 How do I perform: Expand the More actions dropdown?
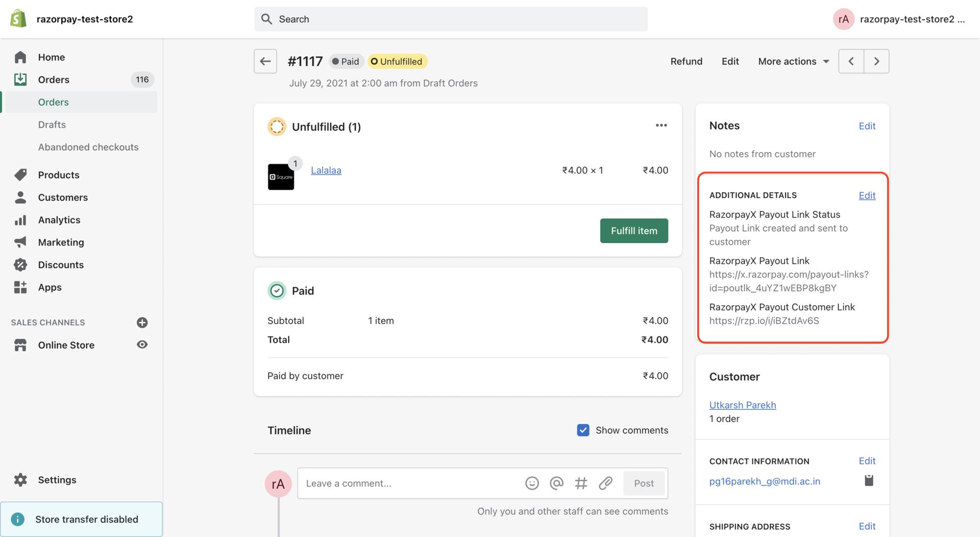pyautogui.click(x=794, y=61)
